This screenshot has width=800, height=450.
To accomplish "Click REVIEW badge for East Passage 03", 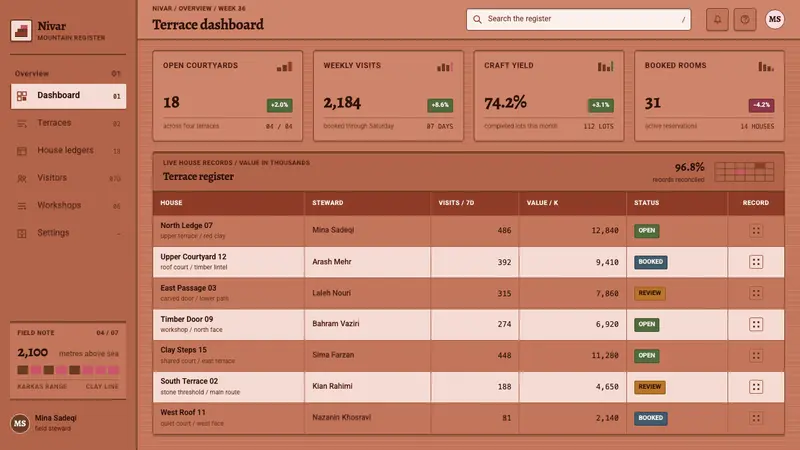I will click(x=649, y=293).
